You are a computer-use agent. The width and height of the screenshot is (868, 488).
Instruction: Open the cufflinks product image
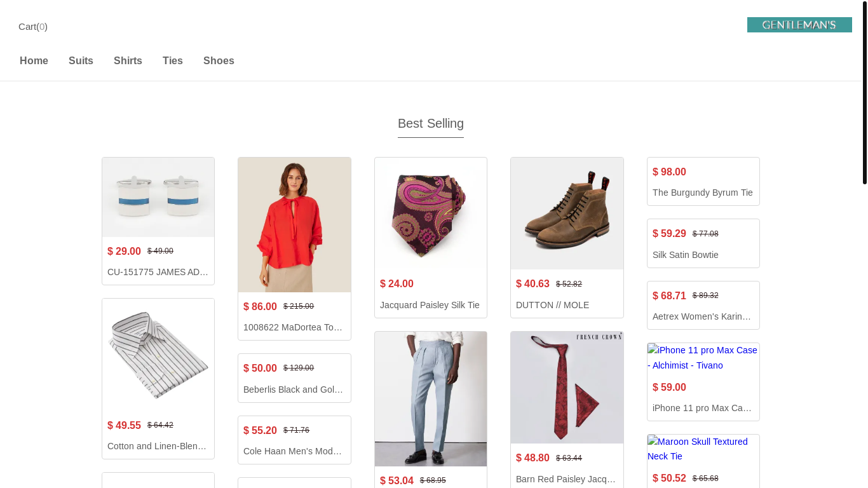[158, 197]
